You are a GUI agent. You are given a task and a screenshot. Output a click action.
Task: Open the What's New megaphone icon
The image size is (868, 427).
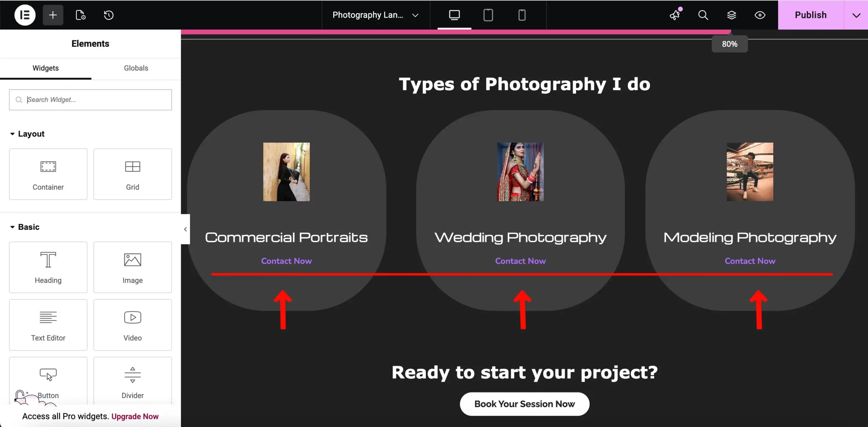(x=675, y=15)
